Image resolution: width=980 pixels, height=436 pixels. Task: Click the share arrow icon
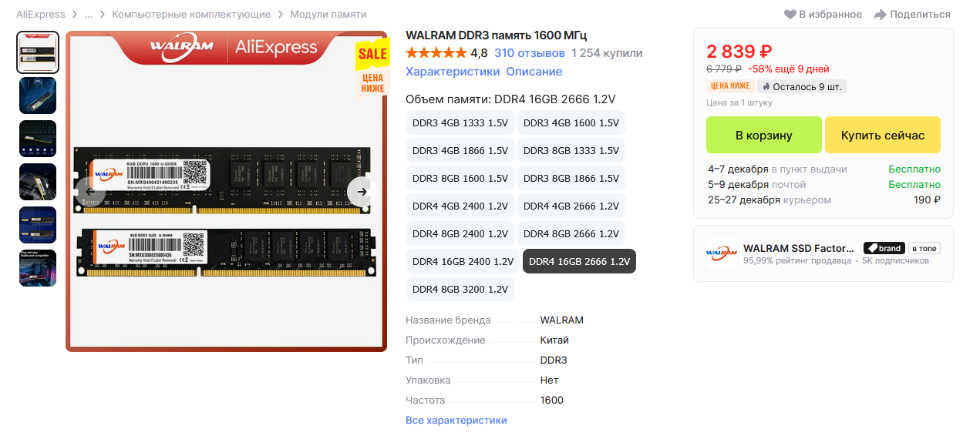point(881,15)
